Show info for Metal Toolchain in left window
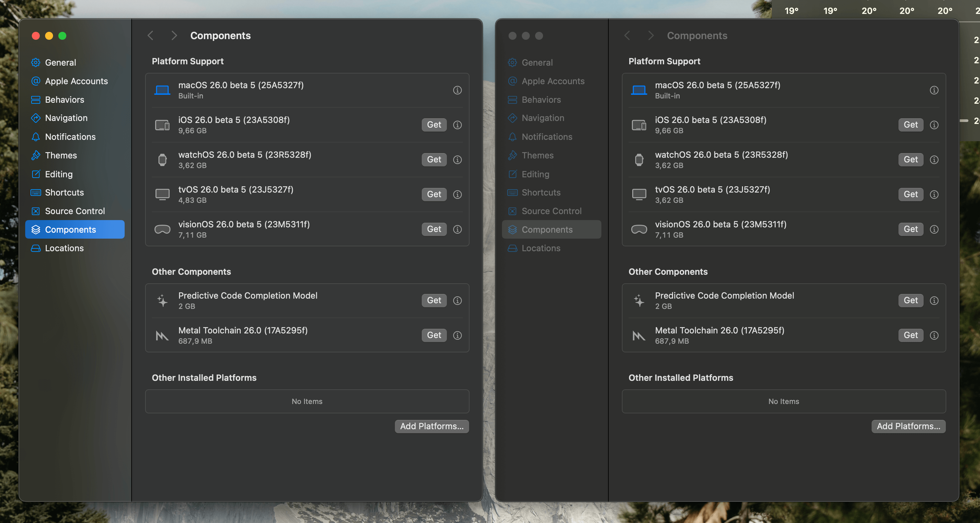 457,335
